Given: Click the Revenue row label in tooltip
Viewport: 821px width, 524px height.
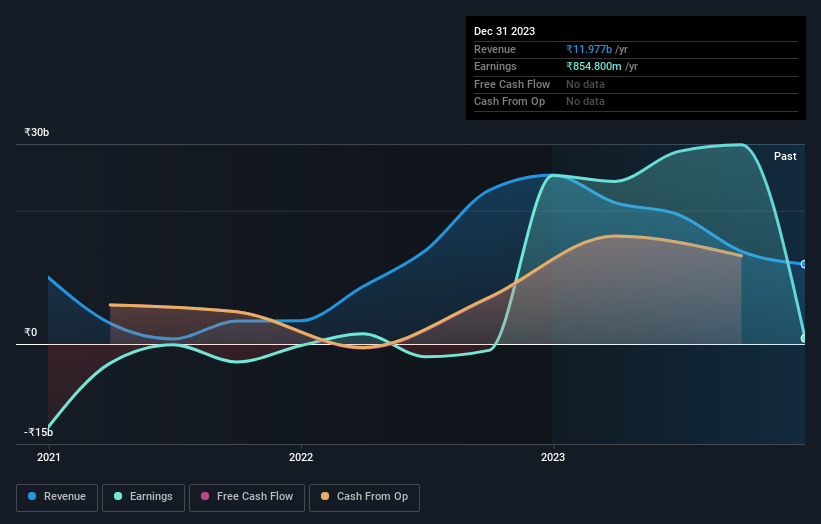Looking at the screenshot, I should tap(495, 49).
